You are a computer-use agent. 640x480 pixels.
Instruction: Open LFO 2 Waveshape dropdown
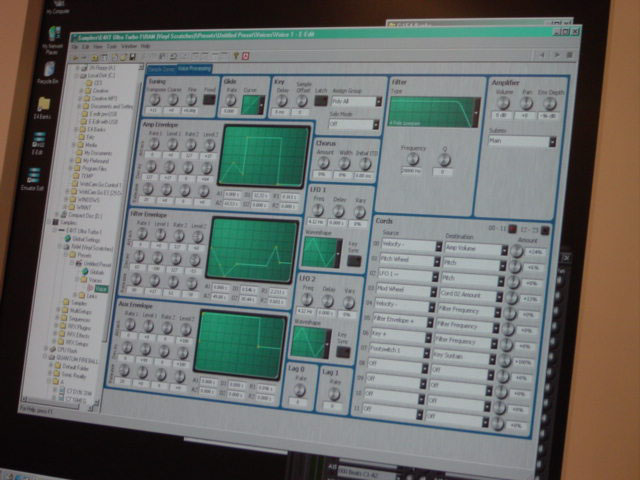point(327,344)
